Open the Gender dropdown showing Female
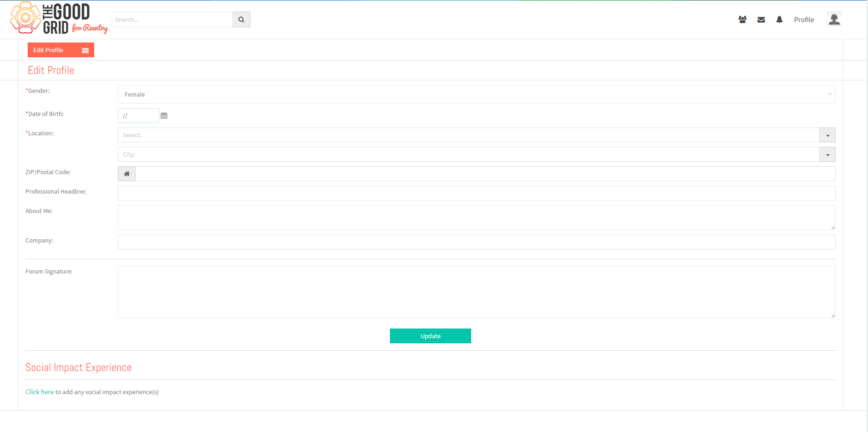This screenshot has width=868, height=432. coord(476,94)
